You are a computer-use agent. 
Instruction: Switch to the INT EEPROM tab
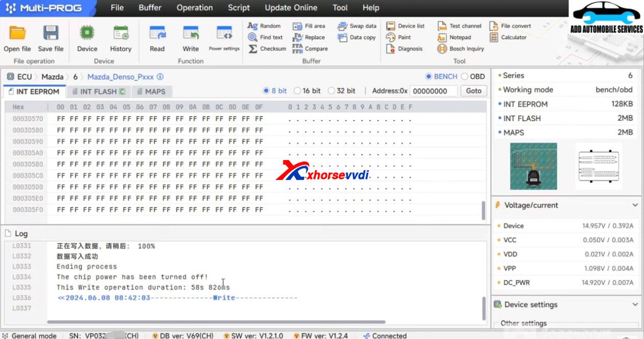[x=34, y=91]
